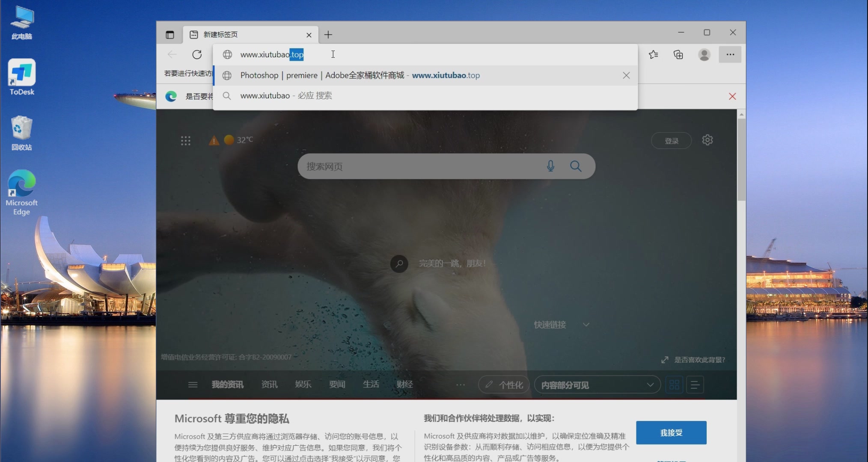Screen dimensions: 868x462
Task: Open the Favorites star icon
Action: (654, 54)
